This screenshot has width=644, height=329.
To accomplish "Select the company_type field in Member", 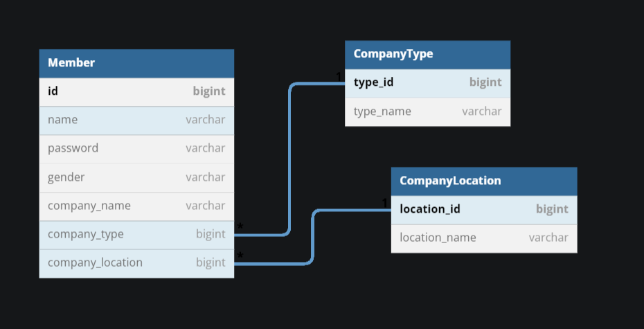I will [x=136, y=235].
